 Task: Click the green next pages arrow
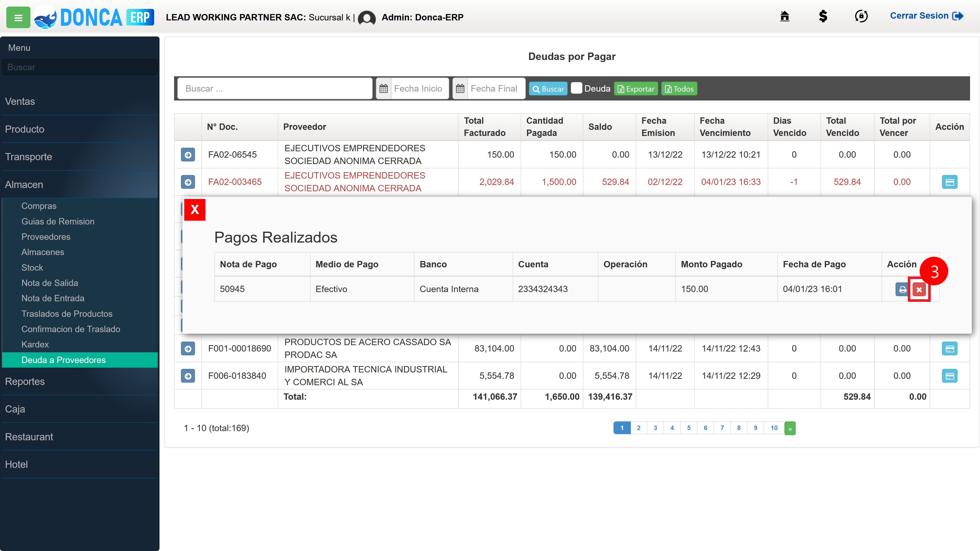click(x=790, y=428)
